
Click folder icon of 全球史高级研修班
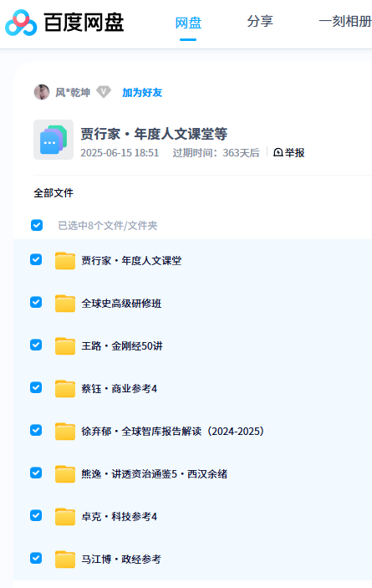click(65, 304)
